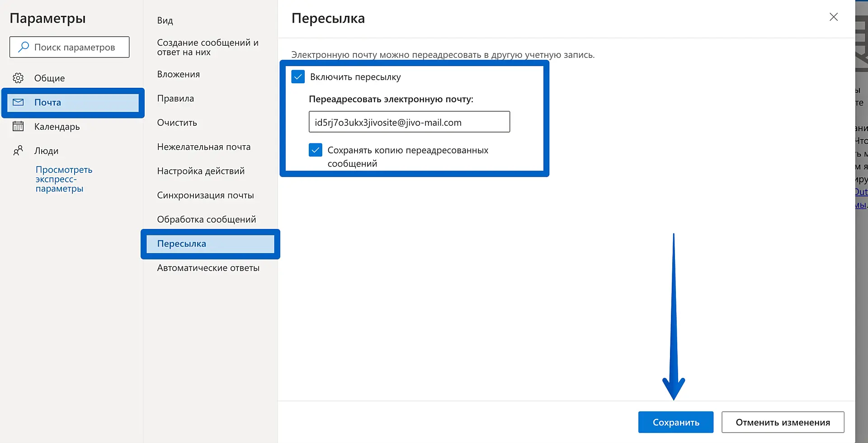Click 'Отменить изменения' button
Screen dimensions: 868x443
pyautogui.click(x=783, y=422)
